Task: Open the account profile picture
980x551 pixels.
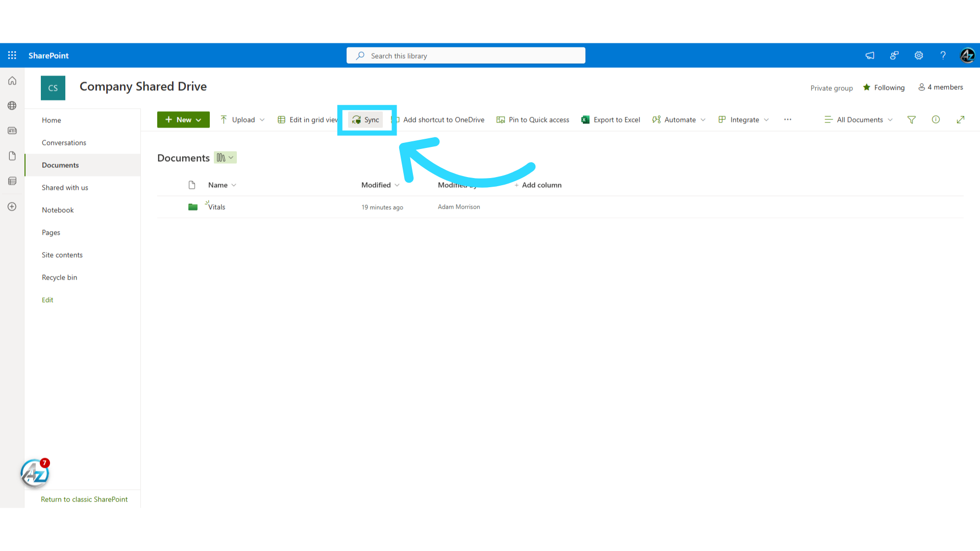Action: 967,55
